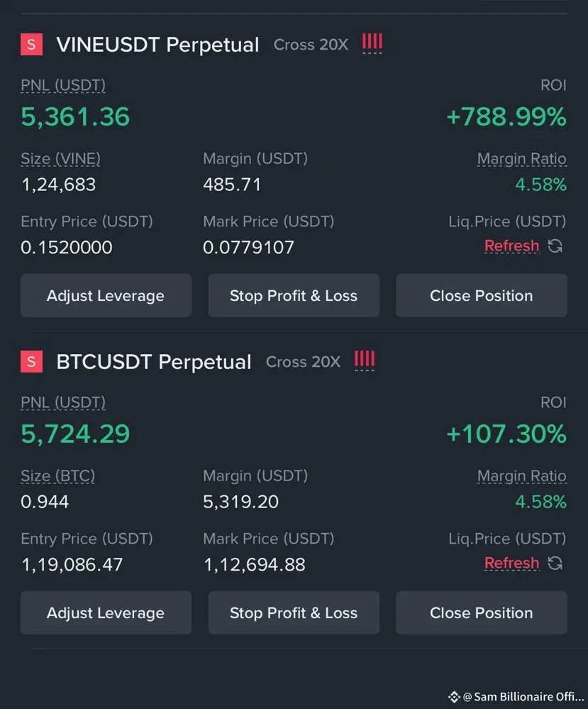Viewport: 588px width, 709px height.
Task: Refresh the VINEUSDT liquidation price link
Action: coord(511,246)
